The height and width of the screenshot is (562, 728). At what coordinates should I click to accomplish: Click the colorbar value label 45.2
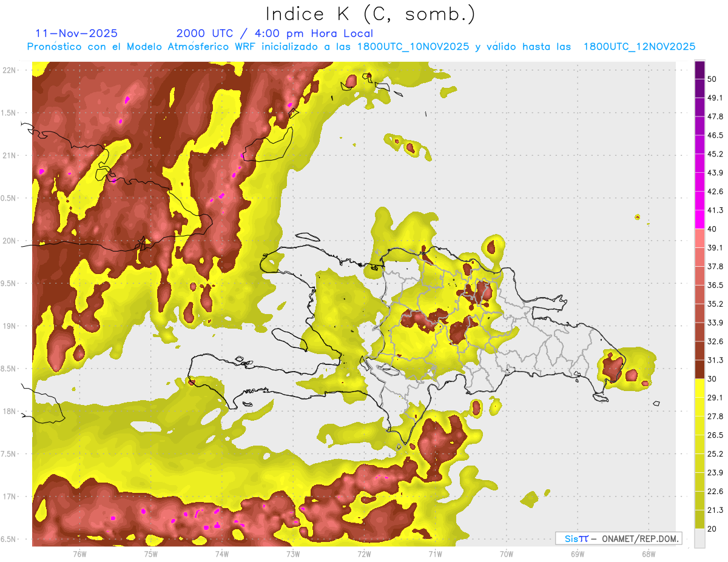(x=715, y=154)
